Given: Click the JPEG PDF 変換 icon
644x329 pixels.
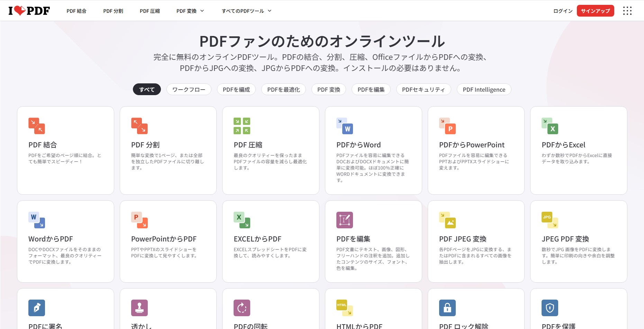Looking at the screenshot, I should pos(550,220).
